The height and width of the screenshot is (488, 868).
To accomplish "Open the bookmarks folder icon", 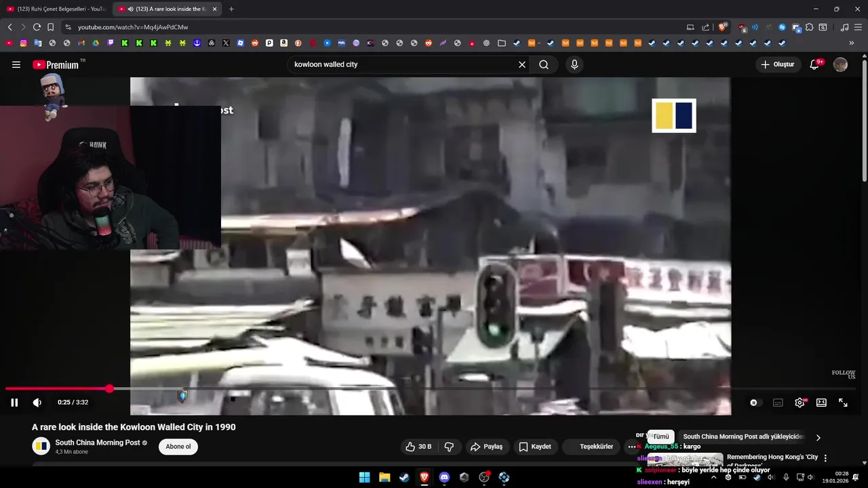I will 502,43.
